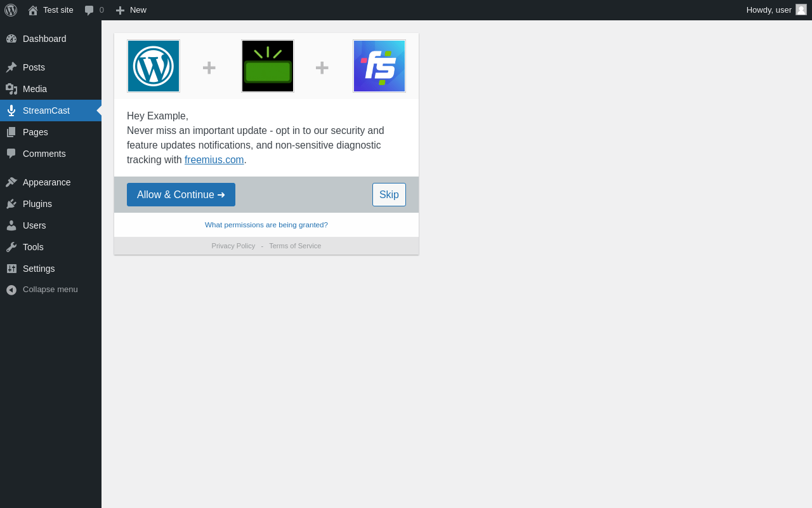This screenshot has width=812, height=508.
Task: Open the Dashboard menu item
Action: (44, 39)
